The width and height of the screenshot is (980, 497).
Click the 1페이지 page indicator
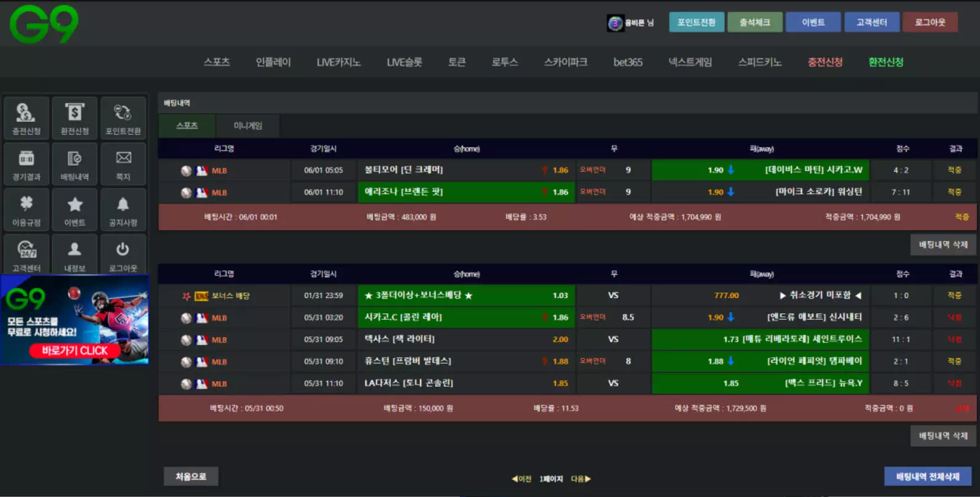(551, 479)
